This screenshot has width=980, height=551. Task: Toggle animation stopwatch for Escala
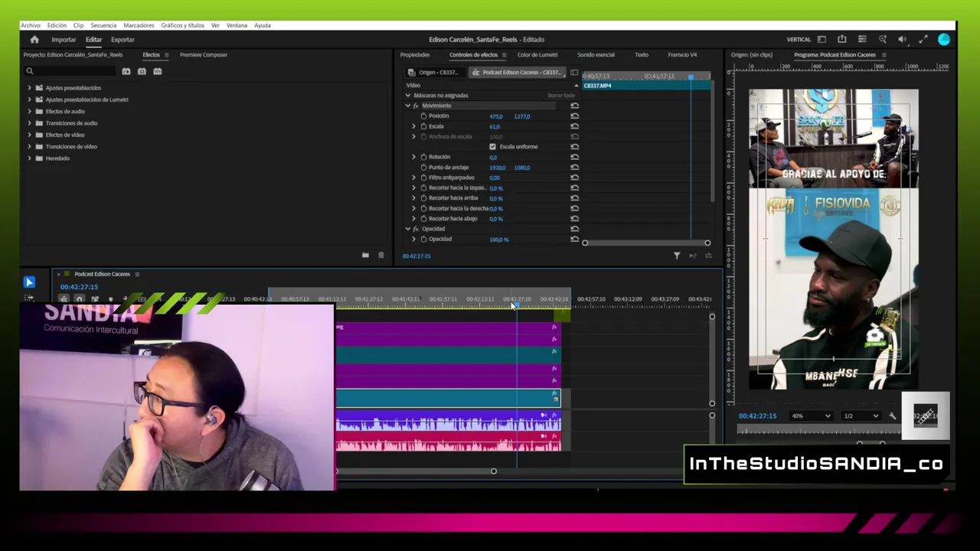423,126
